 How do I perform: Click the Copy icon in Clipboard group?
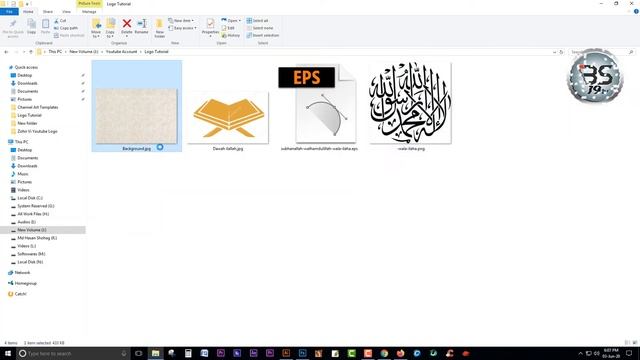[31, 27]
